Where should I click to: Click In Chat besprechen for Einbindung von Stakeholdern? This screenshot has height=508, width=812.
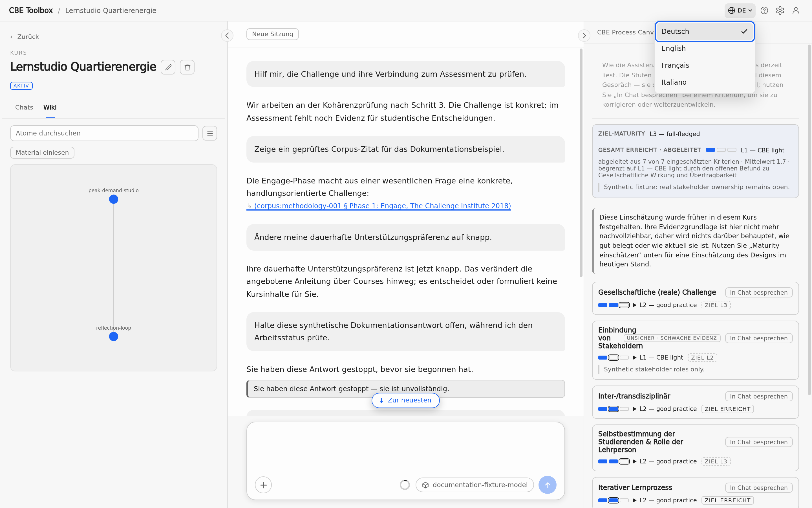(759, 338)
